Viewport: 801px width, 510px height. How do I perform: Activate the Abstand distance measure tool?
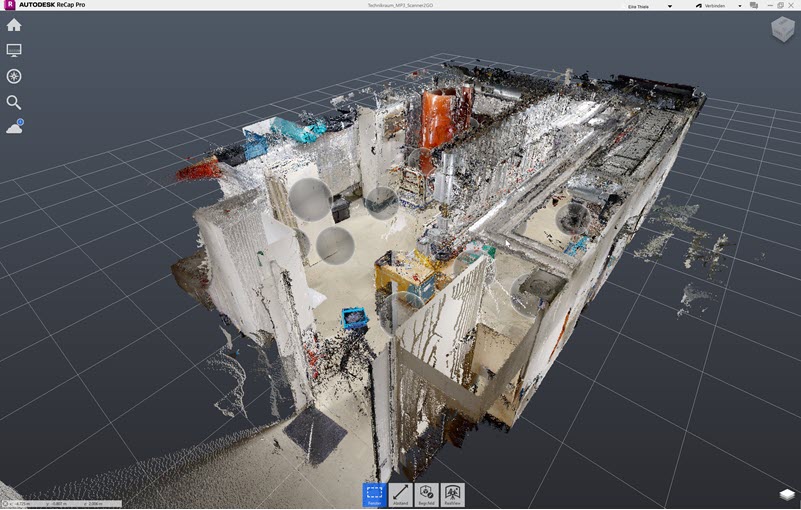point(400,495)
